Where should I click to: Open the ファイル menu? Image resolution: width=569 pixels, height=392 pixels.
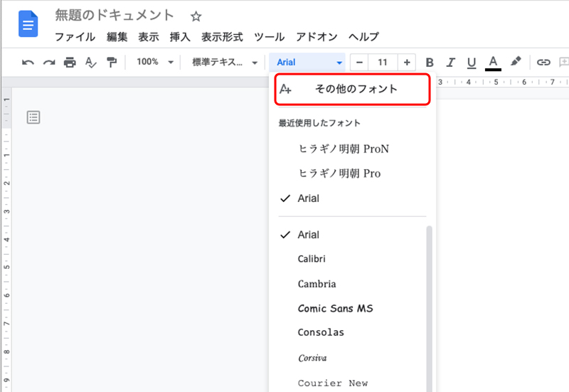pos(75,37)
